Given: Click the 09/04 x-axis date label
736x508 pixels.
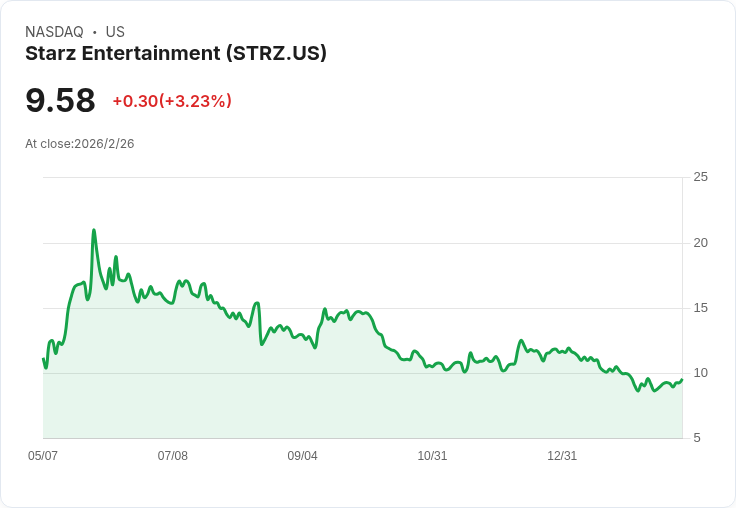Looking at the screenshot, I should (x=302, y=456).
